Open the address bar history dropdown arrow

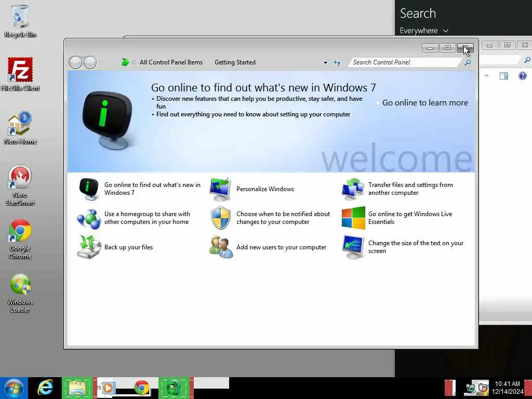[325, 63]
